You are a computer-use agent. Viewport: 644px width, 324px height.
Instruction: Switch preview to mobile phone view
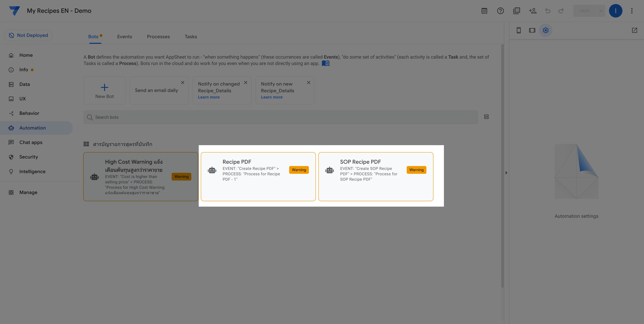(x=519, y=30)
